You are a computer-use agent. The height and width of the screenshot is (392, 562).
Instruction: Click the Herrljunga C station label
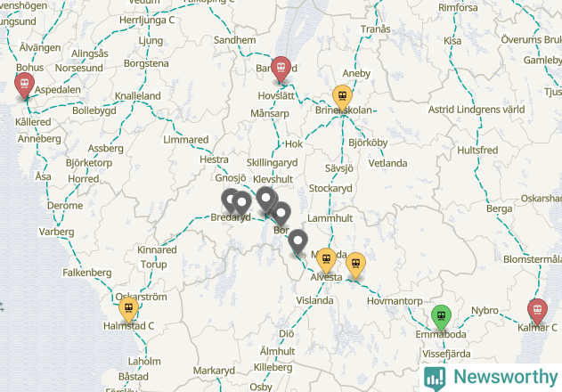[x=147, y=20]
